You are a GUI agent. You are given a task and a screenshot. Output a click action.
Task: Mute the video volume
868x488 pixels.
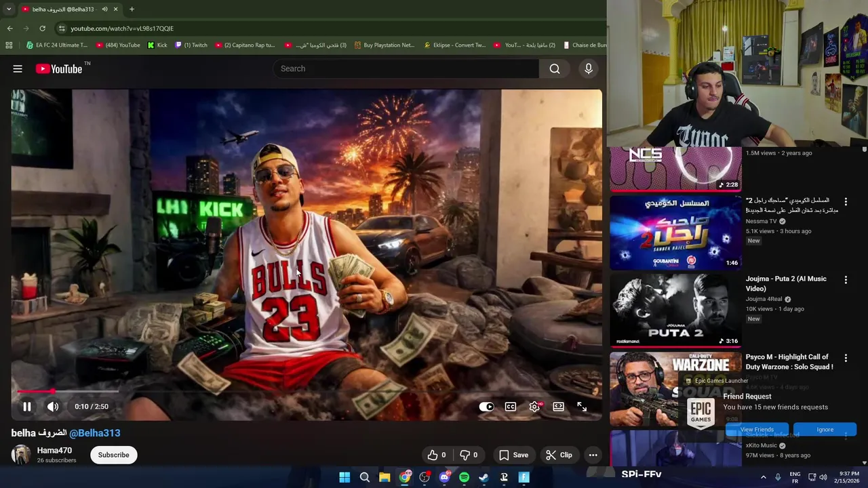coord(53,407)
